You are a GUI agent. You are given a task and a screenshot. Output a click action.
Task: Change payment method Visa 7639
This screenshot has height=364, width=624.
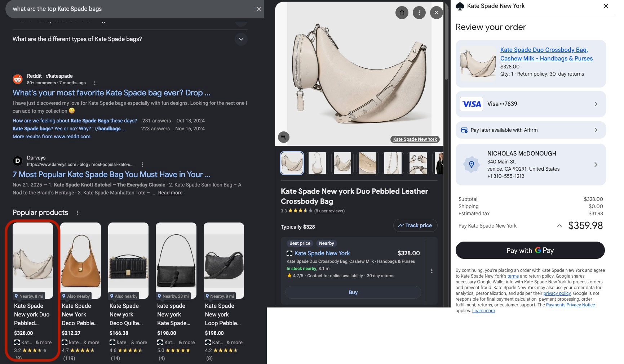click(x=531, y=104)
